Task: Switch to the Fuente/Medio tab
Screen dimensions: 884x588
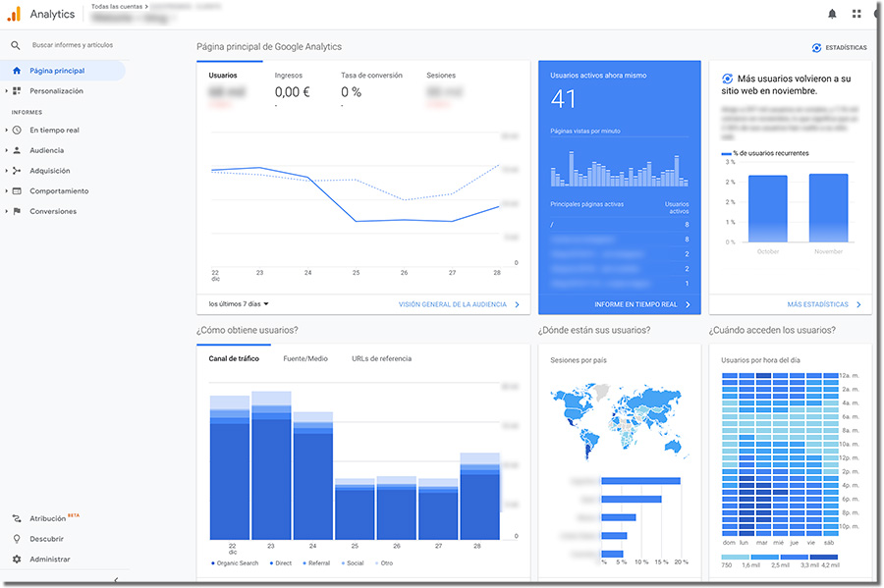Action: pyautogui.click(x=305, y=358)
